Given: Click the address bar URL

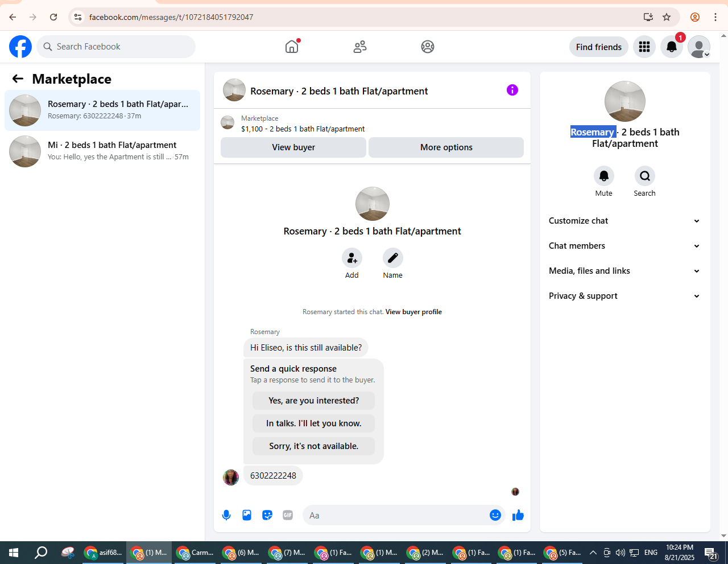Looking at the screenshot, I should pos(171,17).
